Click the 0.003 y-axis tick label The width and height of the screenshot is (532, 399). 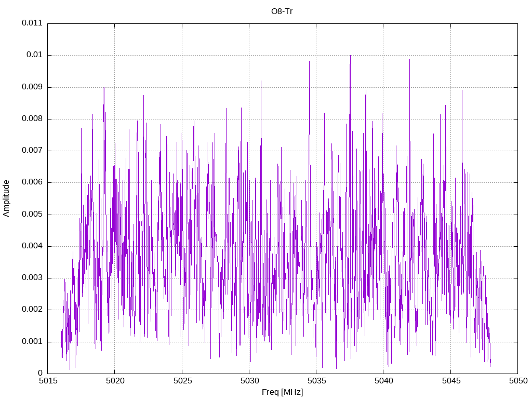(32, 277)
